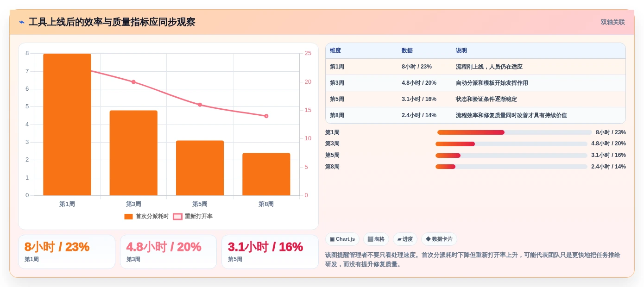Click the 第1周 x-axis label

tap(67, 204)
